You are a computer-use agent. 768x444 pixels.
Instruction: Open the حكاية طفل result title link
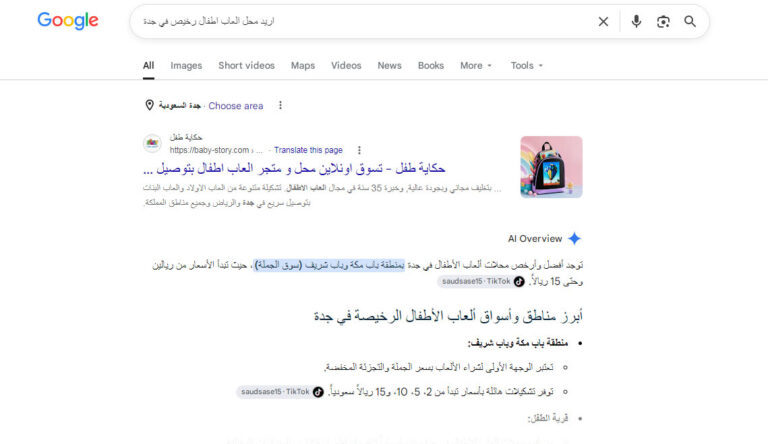(x=294, y=169)
